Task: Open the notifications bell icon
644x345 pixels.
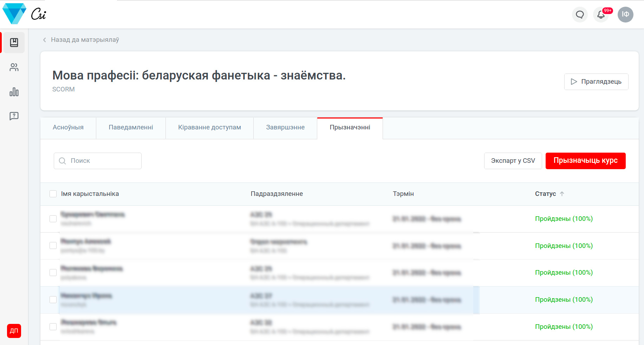Action: 601,15
